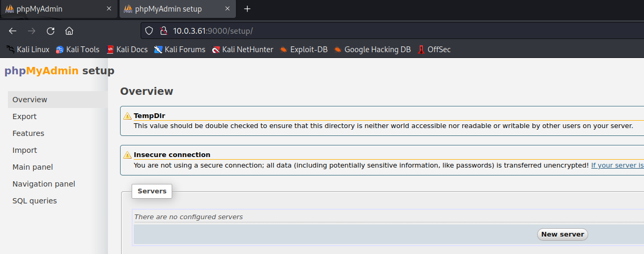Select Navigation panel in the sidebar
The height and width of the screenshot is (254, 644).
click(x=58, y=184)
